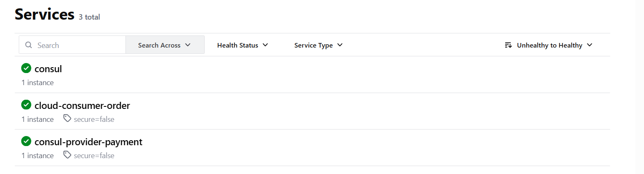Open the cloud-consumer-order service

coord(82,106)
